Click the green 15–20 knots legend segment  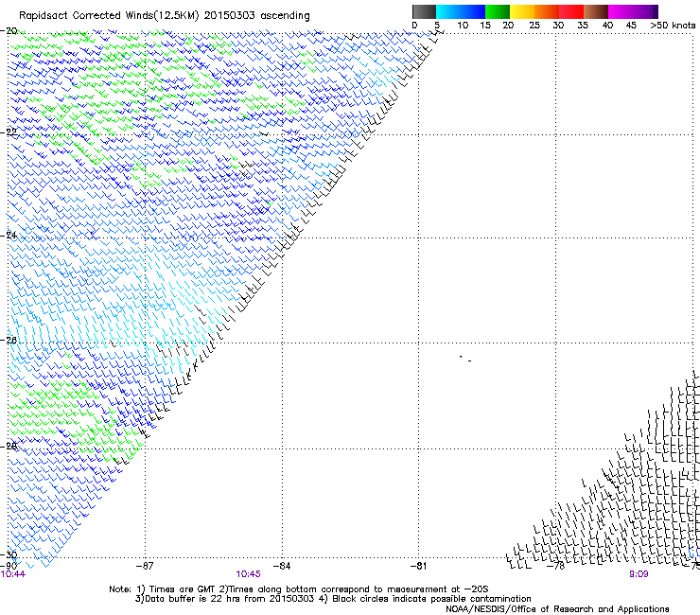pos(498,11)
